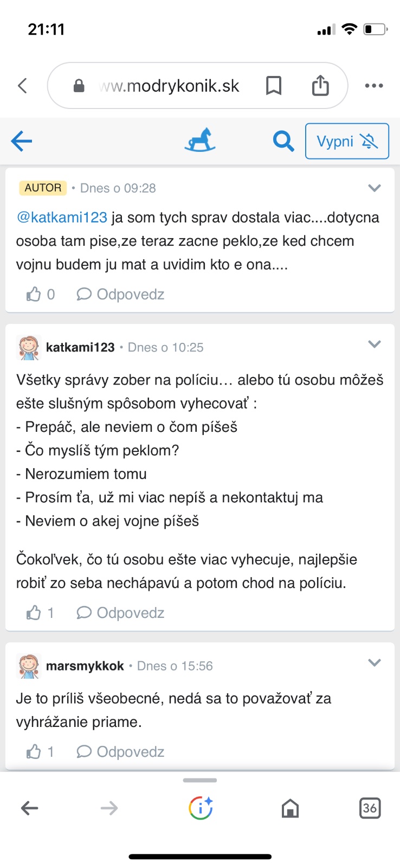Open the 36 tabs switcher
Viewport: 400px width, 868px height.
click(x=370, y=808)
